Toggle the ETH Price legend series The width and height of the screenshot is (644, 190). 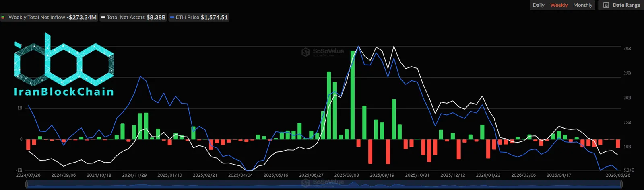pos(199,17)
